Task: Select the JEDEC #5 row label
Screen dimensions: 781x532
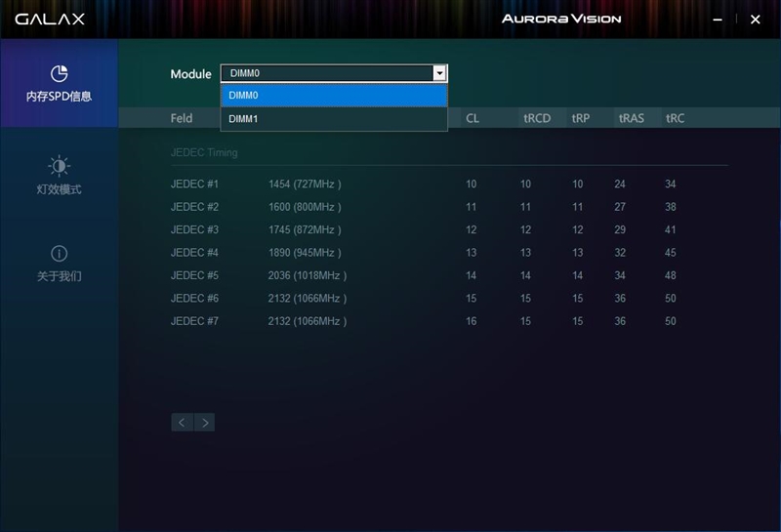Action: [x=194, y=275]
